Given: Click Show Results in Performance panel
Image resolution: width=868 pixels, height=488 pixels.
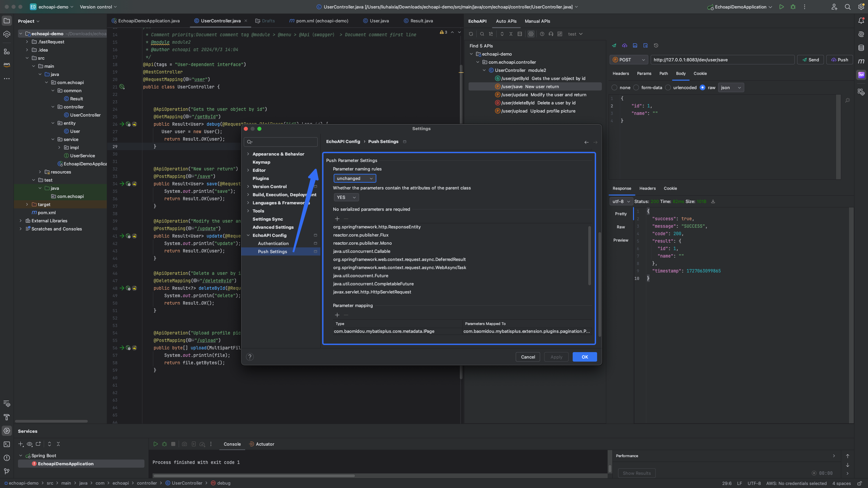Looking at the screenshot, I should point(637,473).
